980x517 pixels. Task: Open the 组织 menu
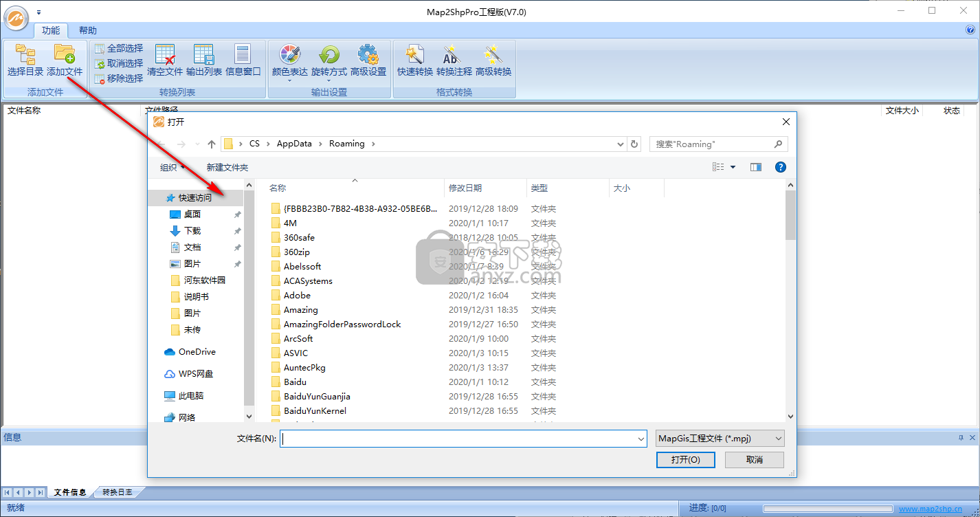pyautogui.click(x=172, y=167)
